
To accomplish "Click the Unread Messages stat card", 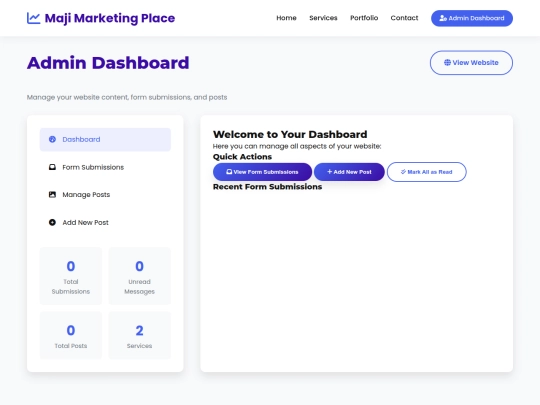I will pos(139,276).
